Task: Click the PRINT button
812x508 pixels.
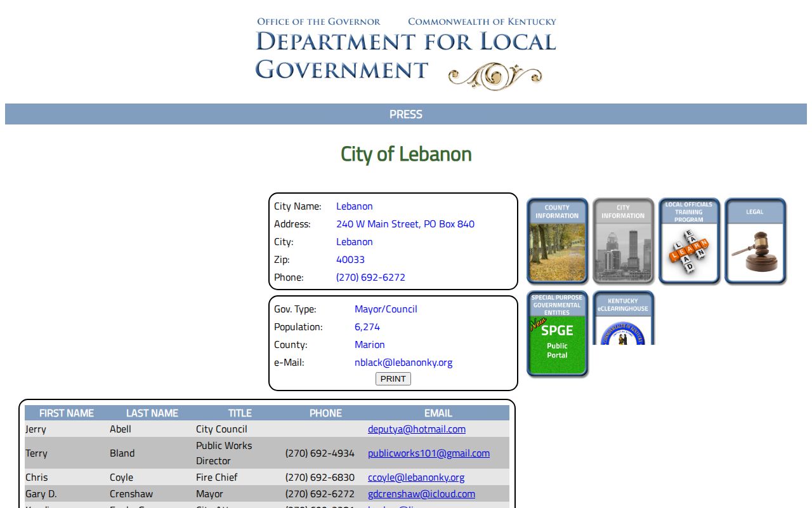Action: [393, 379]
